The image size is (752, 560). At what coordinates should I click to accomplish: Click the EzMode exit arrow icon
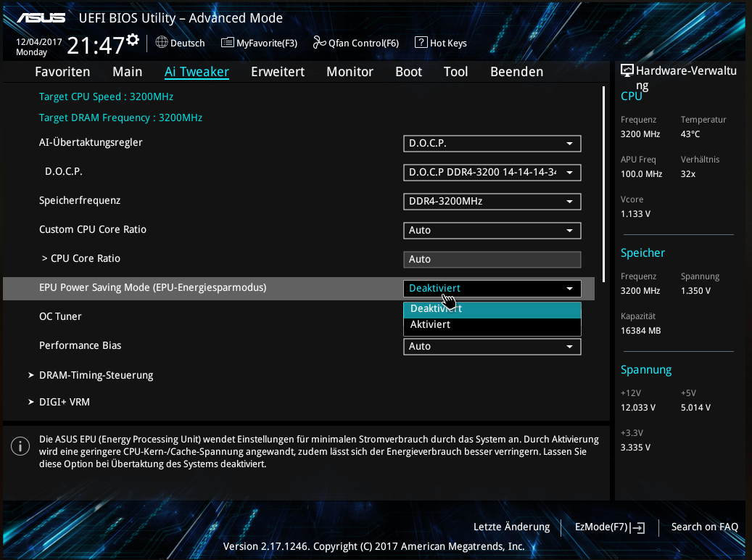[637, 528]
